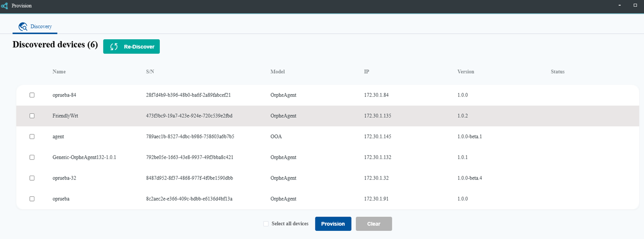Click the IP column header
Screen dimensions: 644x239
click(366, 72)
